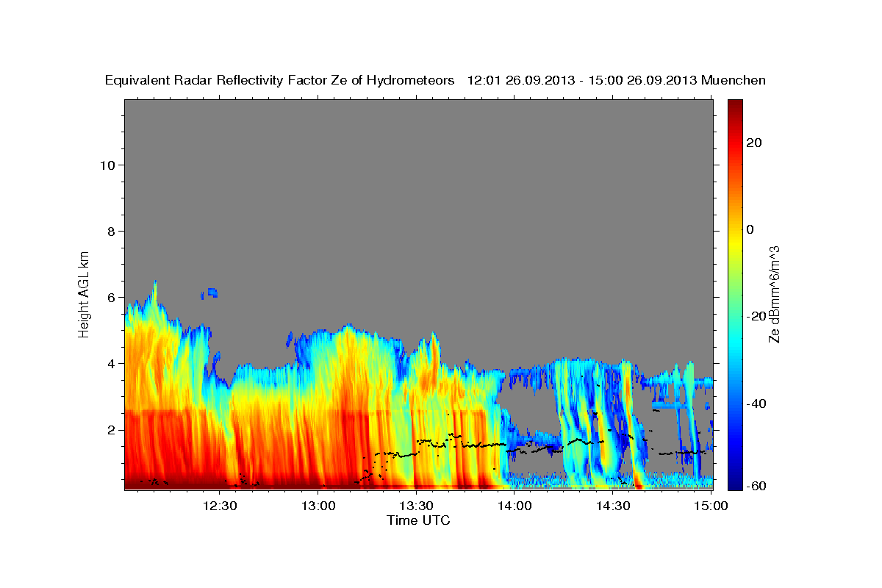Click the 'Time UTC' axis label

(418, 520)
